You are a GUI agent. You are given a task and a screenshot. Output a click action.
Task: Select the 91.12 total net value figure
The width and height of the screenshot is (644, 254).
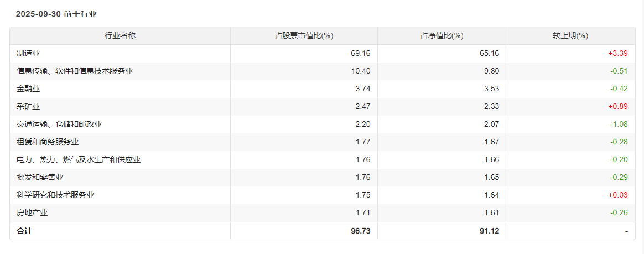pyautogui.click(x=489, y=231)
